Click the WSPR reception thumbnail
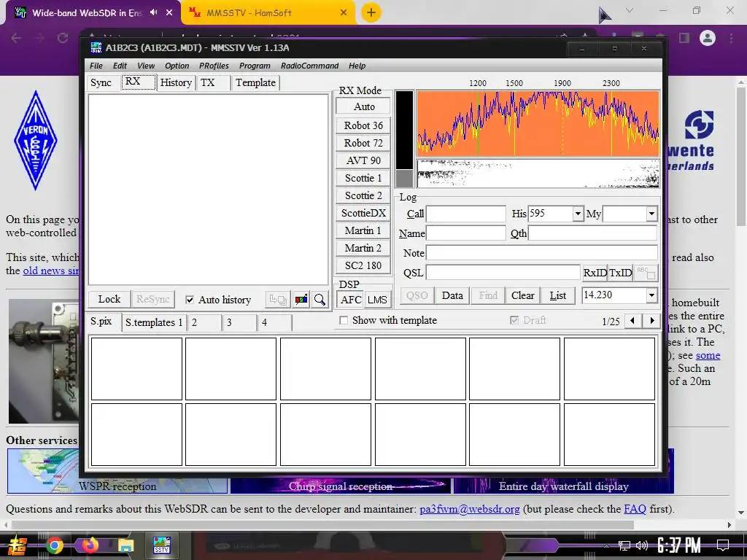The image size is (747, 560). (117, 471)
